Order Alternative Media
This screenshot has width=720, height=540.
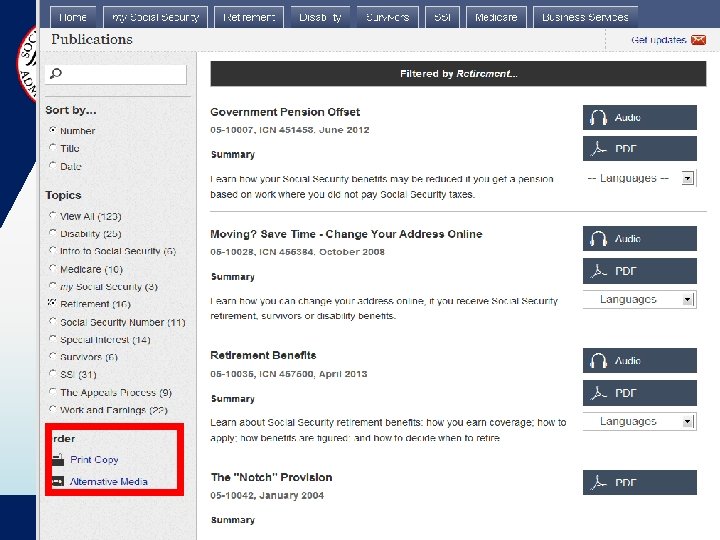(108, 481)
